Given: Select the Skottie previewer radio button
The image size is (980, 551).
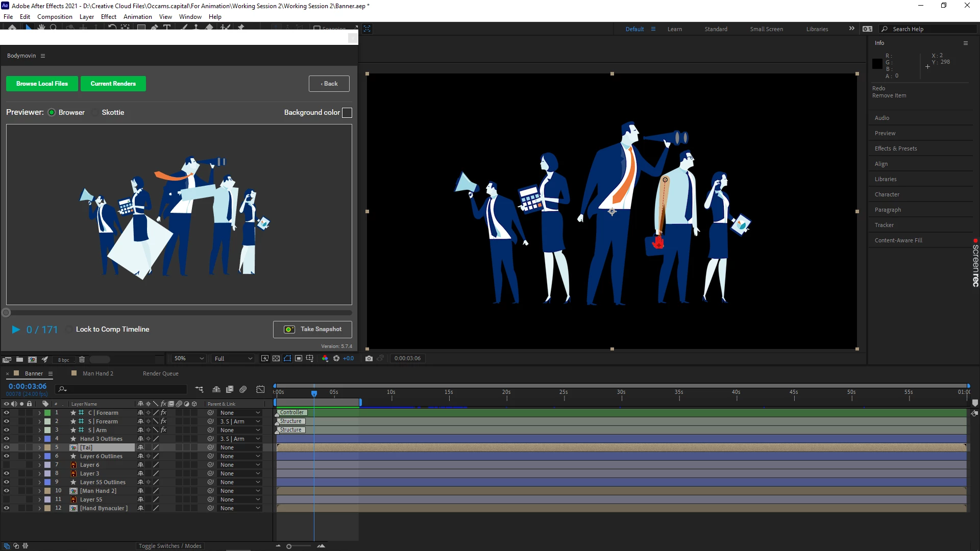Looking at the screenshot, I should click(95, 113).
